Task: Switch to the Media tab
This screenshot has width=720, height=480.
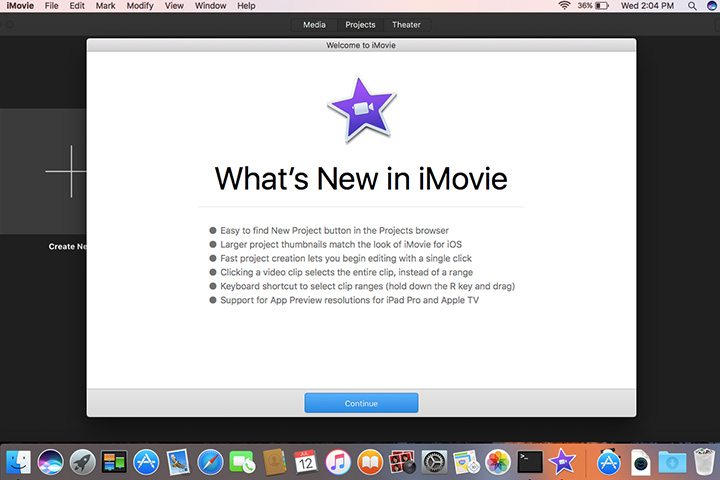Action: point(314,25)
